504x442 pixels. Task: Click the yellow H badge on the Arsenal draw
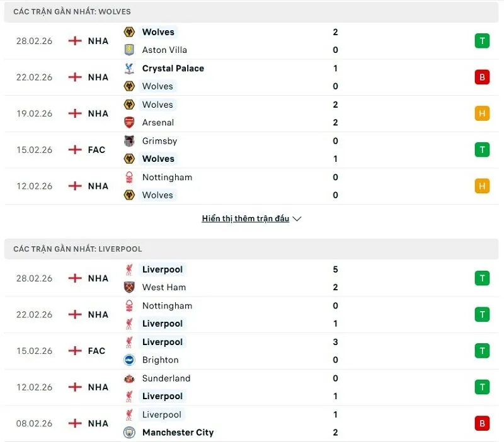[x=482, y=113]
